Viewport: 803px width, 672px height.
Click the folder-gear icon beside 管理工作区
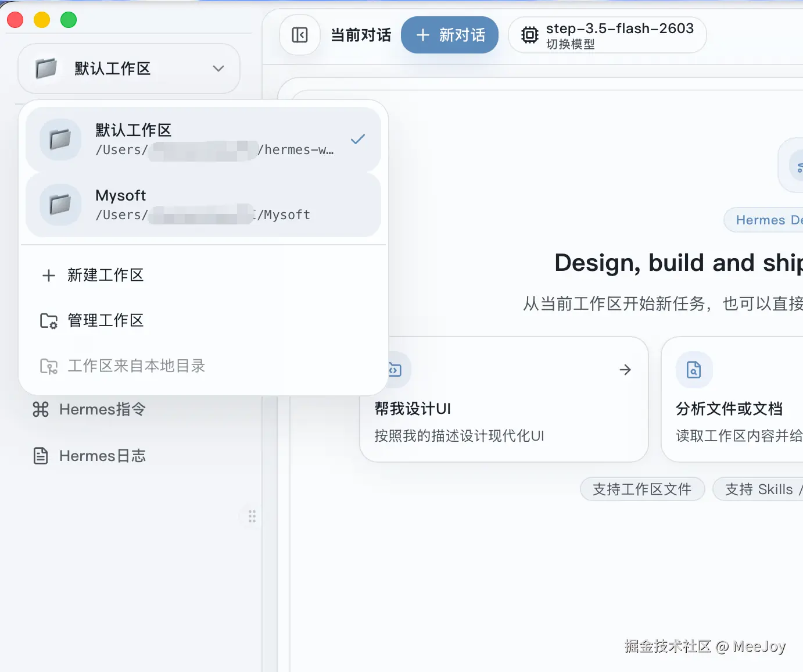(49, 321)
